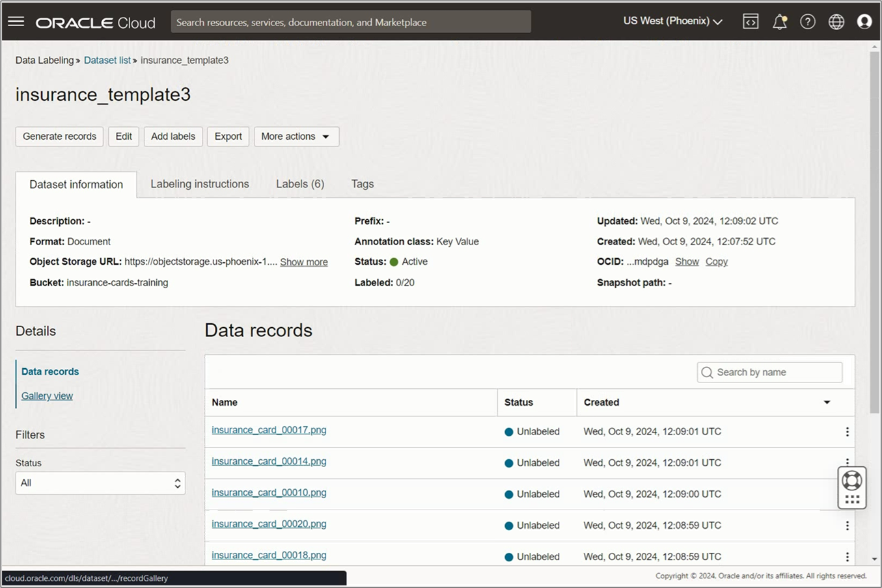Click the help question mark icon
This screenshot has height=588, width=882.
(x=808, y=22)
